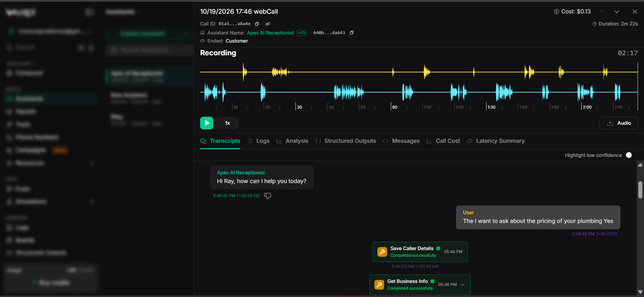Screen dimensions: 644x297
Task: Go to the next call arrow
Action: [616, 11]
